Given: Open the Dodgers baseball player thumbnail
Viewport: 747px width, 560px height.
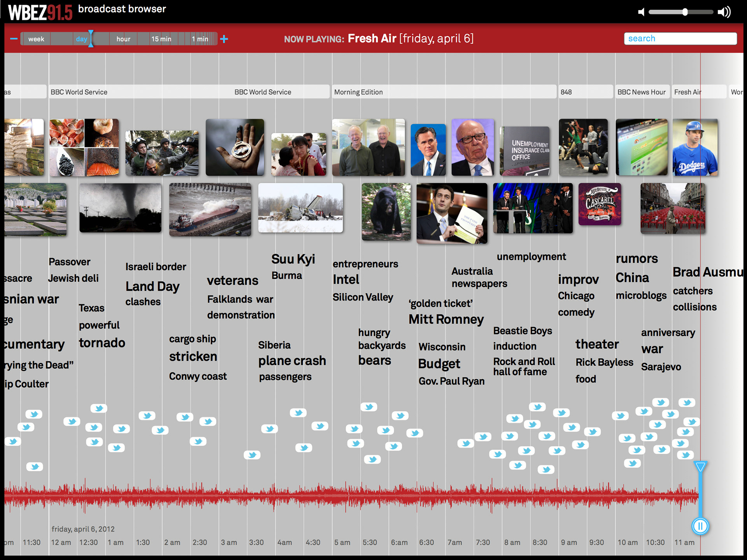Looking at the screenshot, I should click(x=695, y=147).
